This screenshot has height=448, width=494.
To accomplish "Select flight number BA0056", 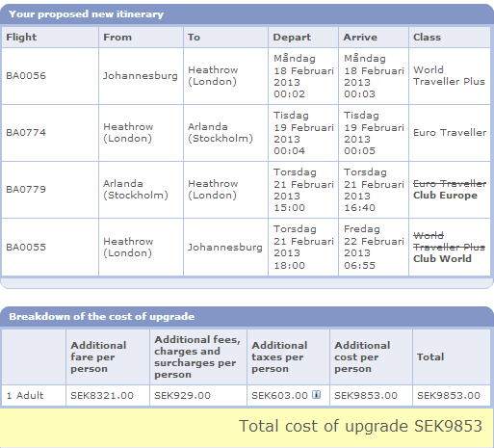I will click(x=26, y=76).
